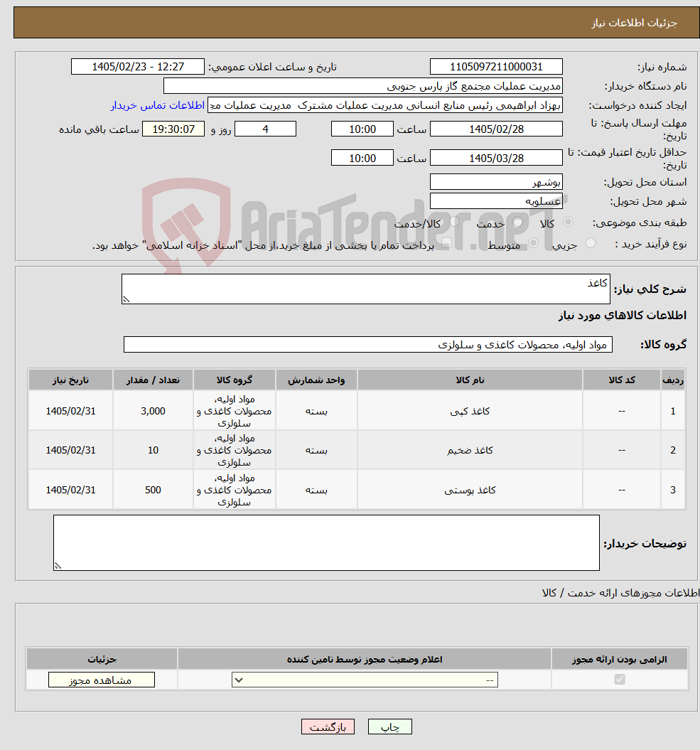Image resolution: width=700 pixels, height=750 pixels.
Task: Click the بسته unit in row 3
Action: (316, 490)
